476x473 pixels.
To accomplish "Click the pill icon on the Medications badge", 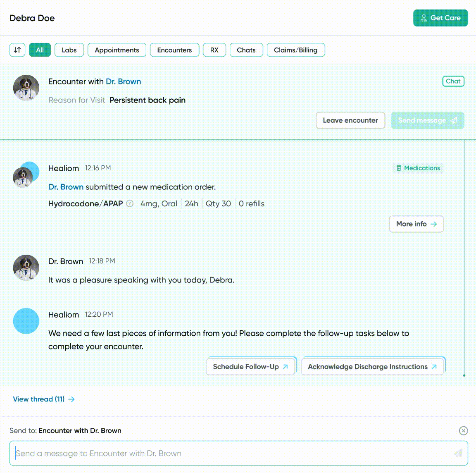I will (x=399, y=168).
